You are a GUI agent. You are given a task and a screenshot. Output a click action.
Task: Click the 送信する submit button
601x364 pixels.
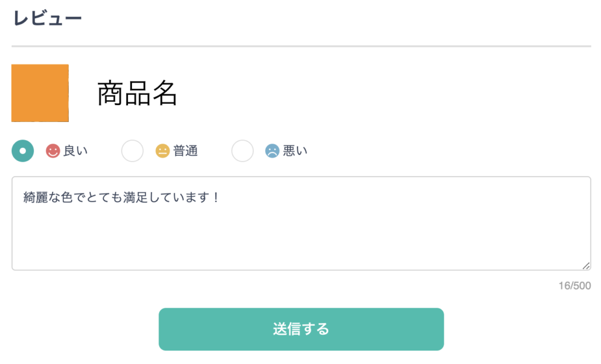[x=301, y=329]
